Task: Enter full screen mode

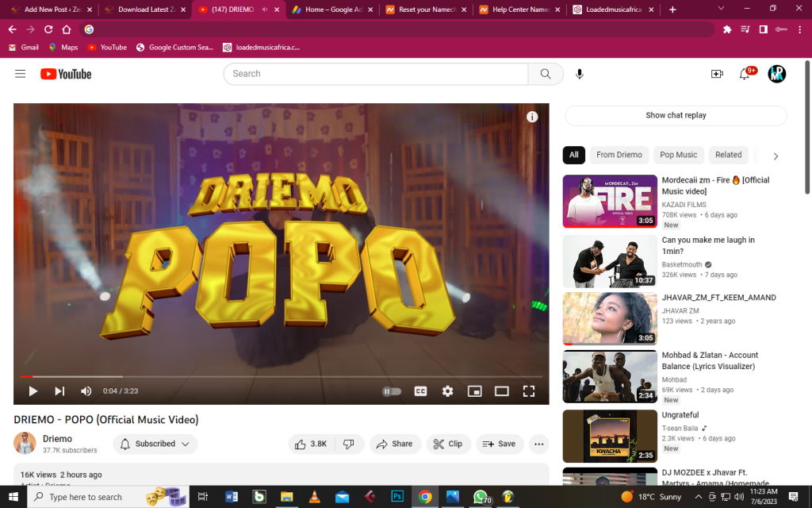Action: 529,391
